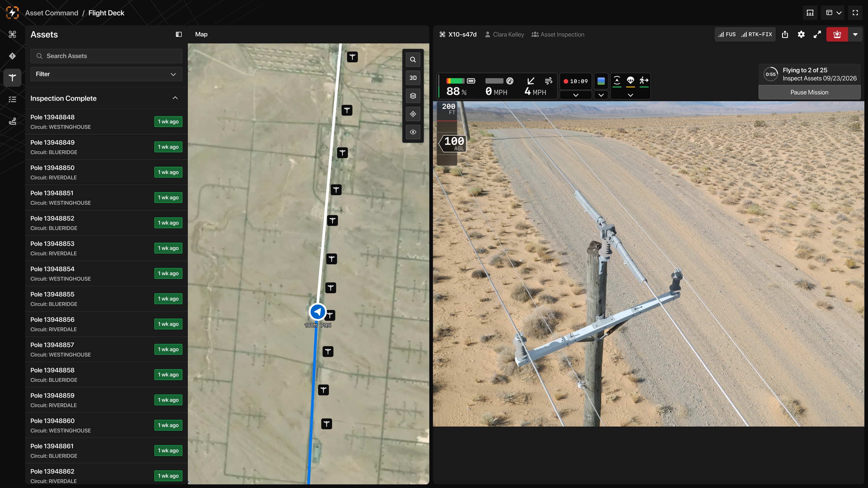Click the blue sky map color swatch
This screenshot has width=868, height=488.
click(x=601, y=81)
